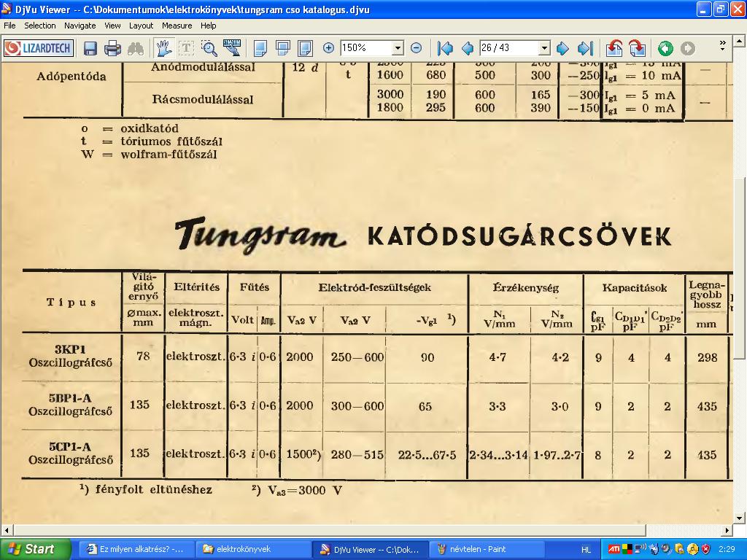Image resolution: width=747 pixels, height=560 pixels.
Task: Click the red shield tray icon
Action: (706, 549)
